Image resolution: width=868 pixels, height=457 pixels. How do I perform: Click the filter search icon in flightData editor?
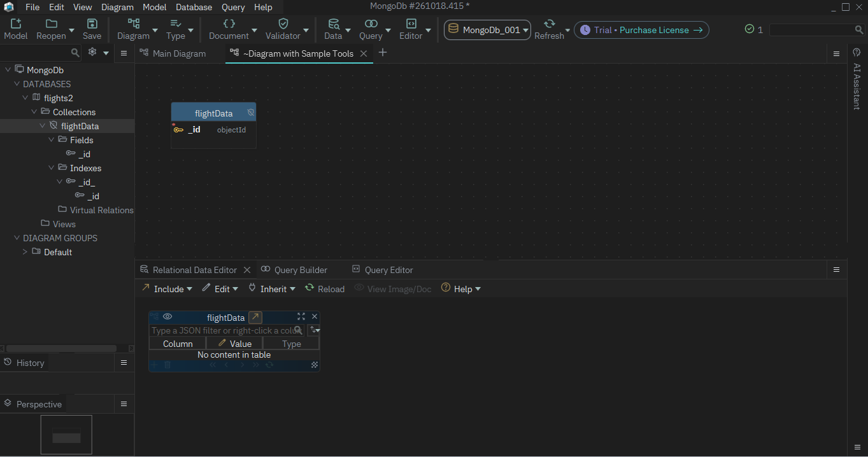pos(297,330)
